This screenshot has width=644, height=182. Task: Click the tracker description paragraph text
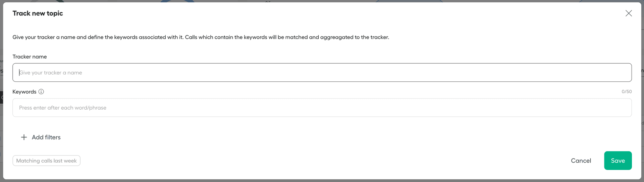point(201,37)
